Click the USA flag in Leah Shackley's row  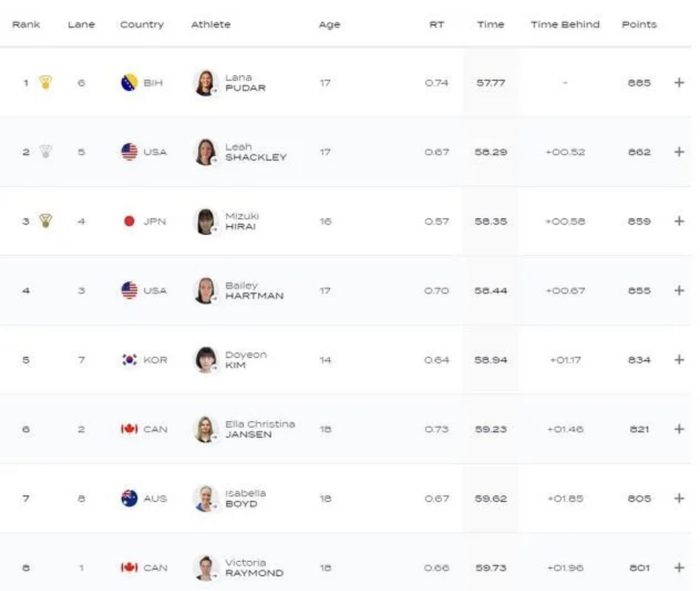coord(129,152)
